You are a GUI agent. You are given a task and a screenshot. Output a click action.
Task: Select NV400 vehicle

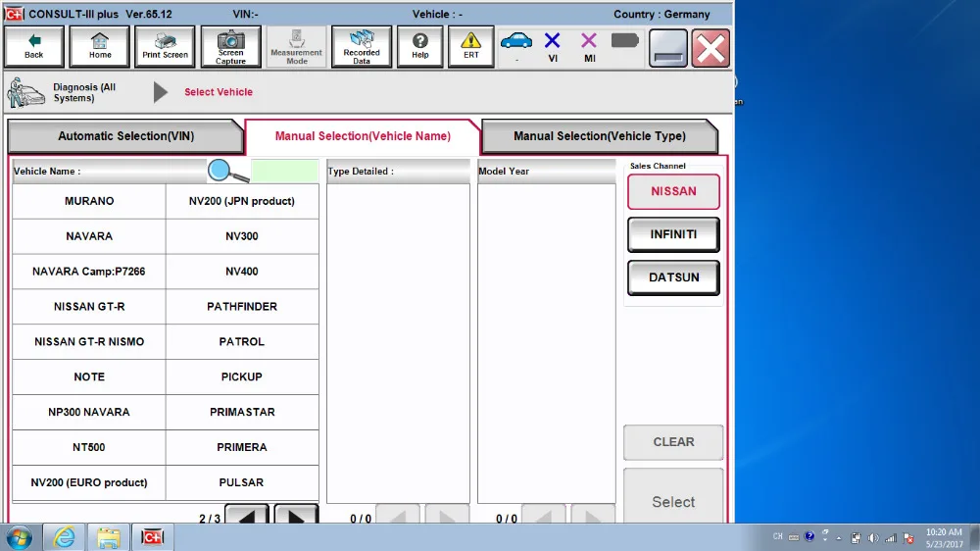point(242,272)
